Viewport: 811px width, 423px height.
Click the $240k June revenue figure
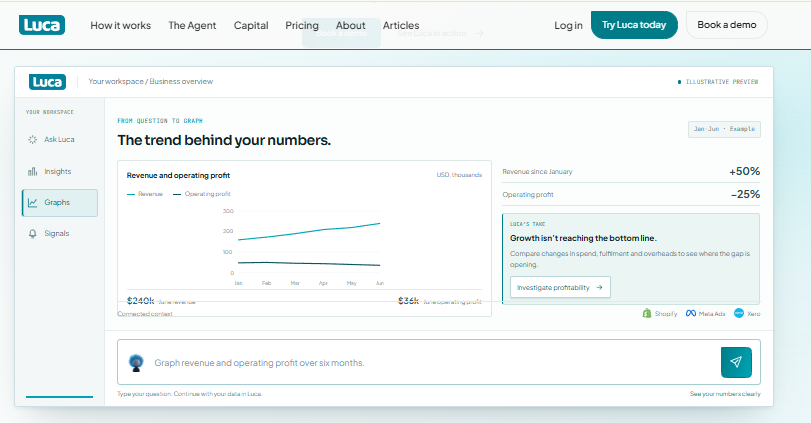tap(141, 300)
